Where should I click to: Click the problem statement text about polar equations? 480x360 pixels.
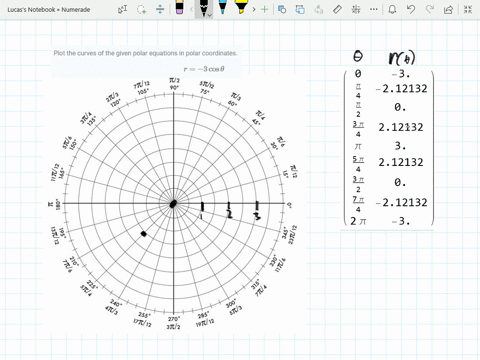pyautogui.click(x=145, y=53)
